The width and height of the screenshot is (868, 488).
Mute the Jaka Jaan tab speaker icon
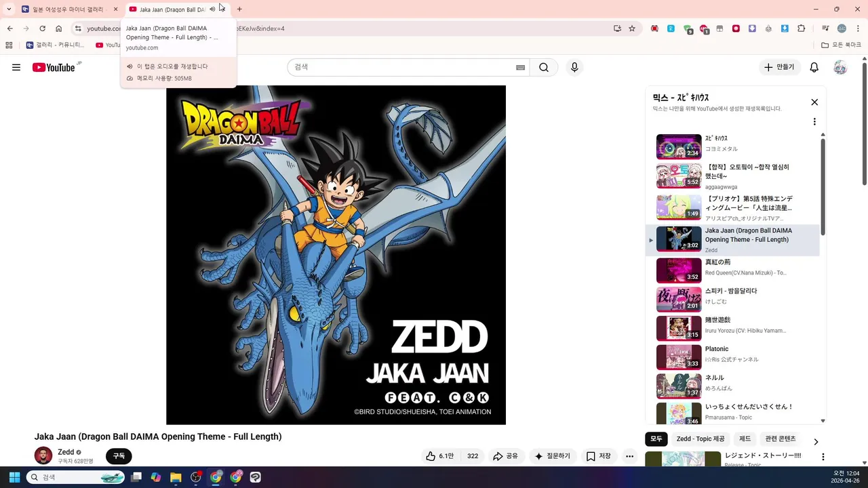(212, 9)
